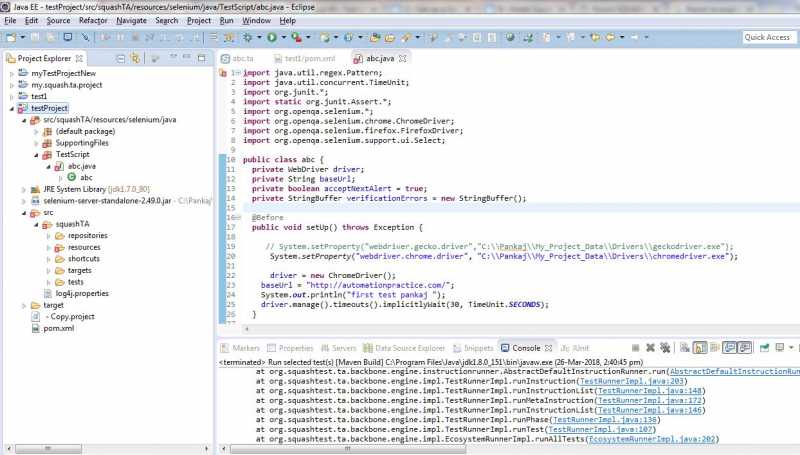Close the Project Explorer view
This screenshot has height=455, width=800.
[x=80, y=58]
